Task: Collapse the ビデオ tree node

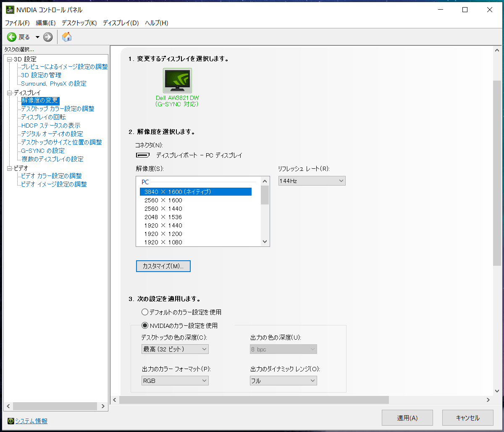Action: coord(10,168)
